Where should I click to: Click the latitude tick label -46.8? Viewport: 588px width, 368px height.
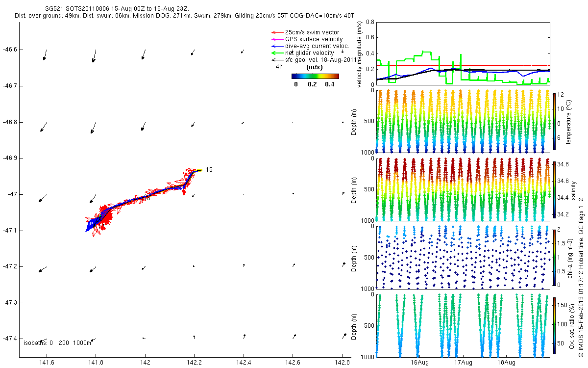tap(9, 122)
